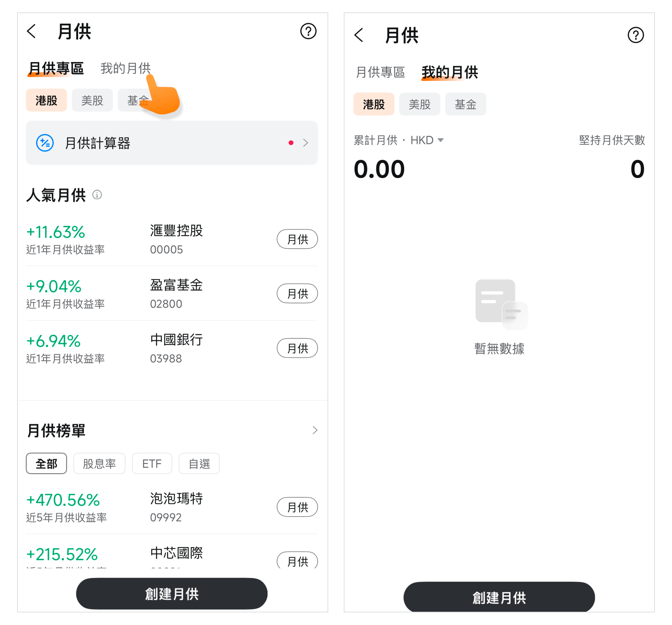Select 基金 filter chip on right screen
Viewport: 672px width, 625px height.
click(465, 104)
